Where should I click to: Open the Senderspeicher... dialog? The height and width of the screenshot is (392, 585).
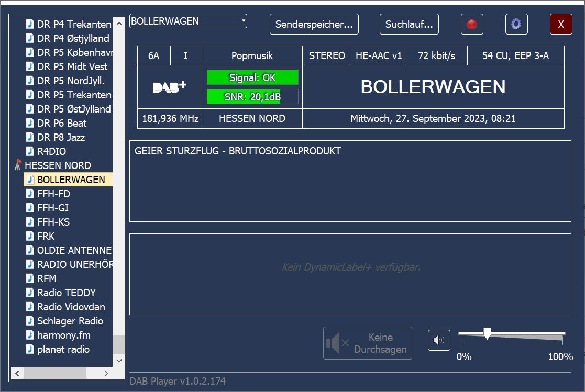pyautogui.click(x=314, y=24)
